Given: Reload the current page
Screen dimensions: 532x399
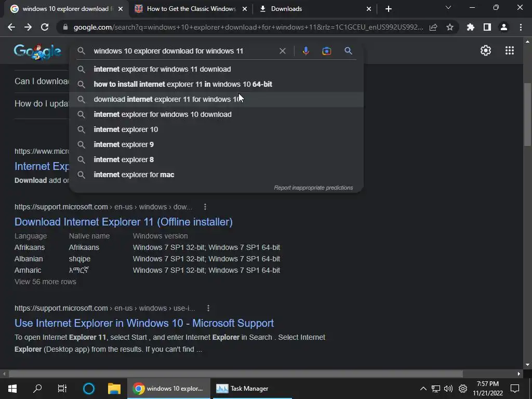Looking at the screenshot, I should coord(45,27).
